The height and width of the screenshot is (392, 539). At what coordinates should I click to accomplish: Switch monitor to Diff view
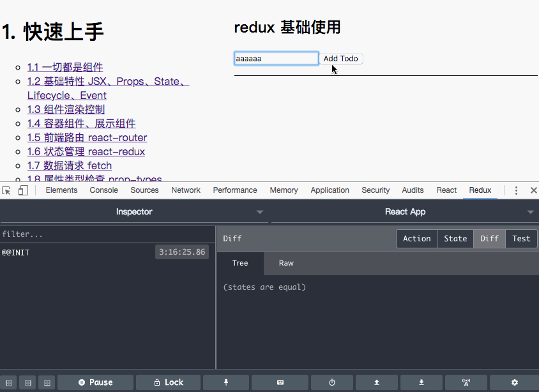pyautogui.click(x=489, y=238)
